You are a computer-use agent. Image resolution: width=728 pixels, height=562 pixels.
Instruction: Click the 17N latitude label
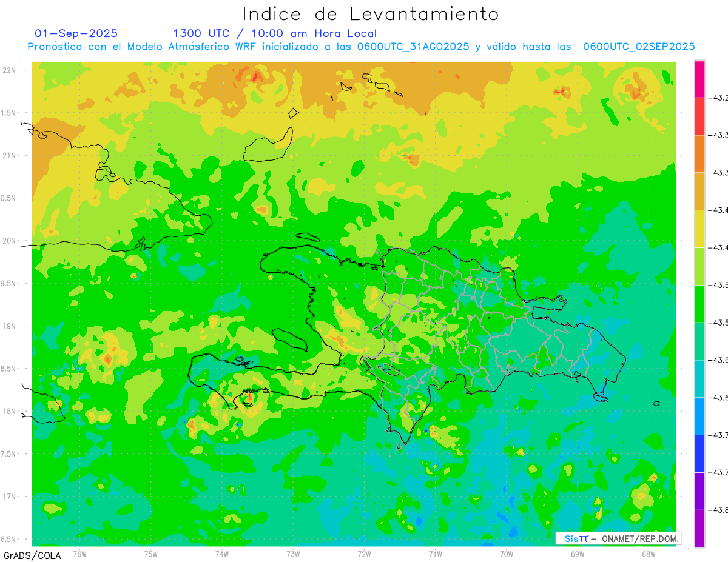click(x=10, y=497)
